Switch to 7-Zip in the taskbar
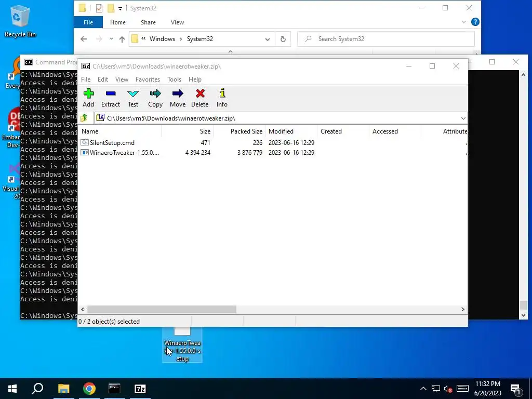The height and width of the screenshot is (399, 532). [x=140, y=389]
